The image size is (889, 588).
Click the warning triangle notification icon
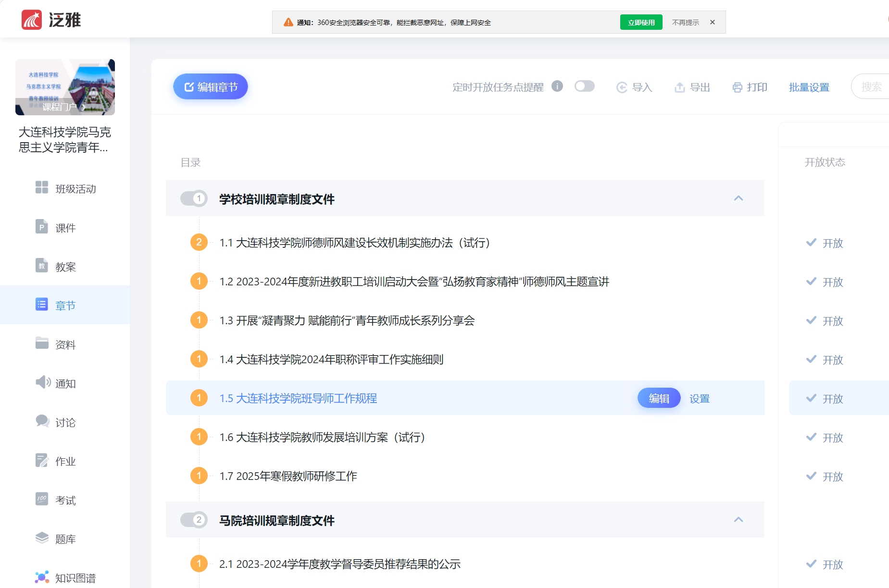click(288, 22)
